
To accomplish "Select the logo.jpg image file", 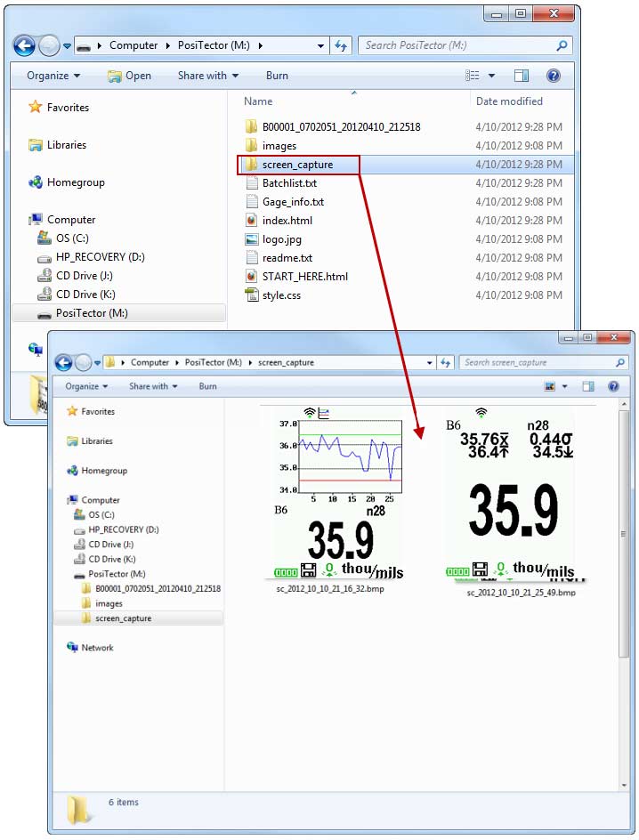I will click(x=281, y=238).
